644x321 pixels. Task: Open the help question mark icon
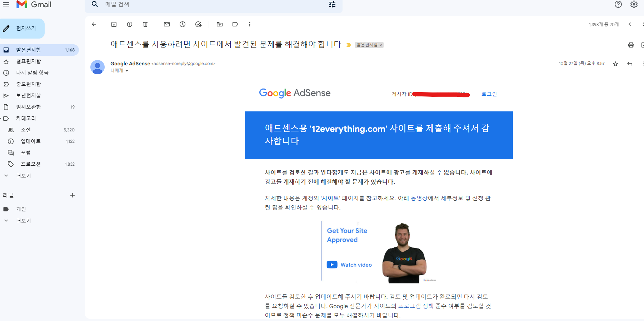(x=618, y=4)
